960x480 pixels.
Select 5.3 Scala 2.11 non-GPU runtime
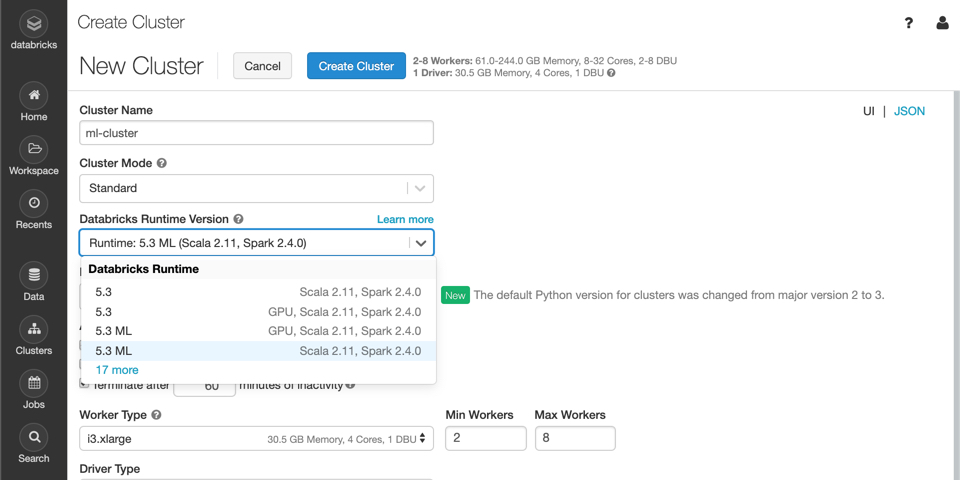coord(258,292)
